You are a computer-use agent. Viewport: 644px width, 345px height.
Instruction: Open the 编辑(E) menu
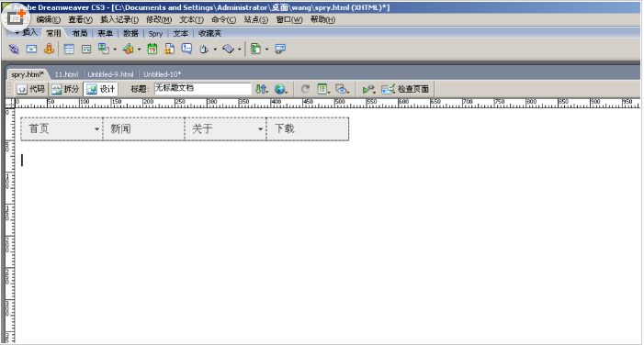(x=49, y=19)
